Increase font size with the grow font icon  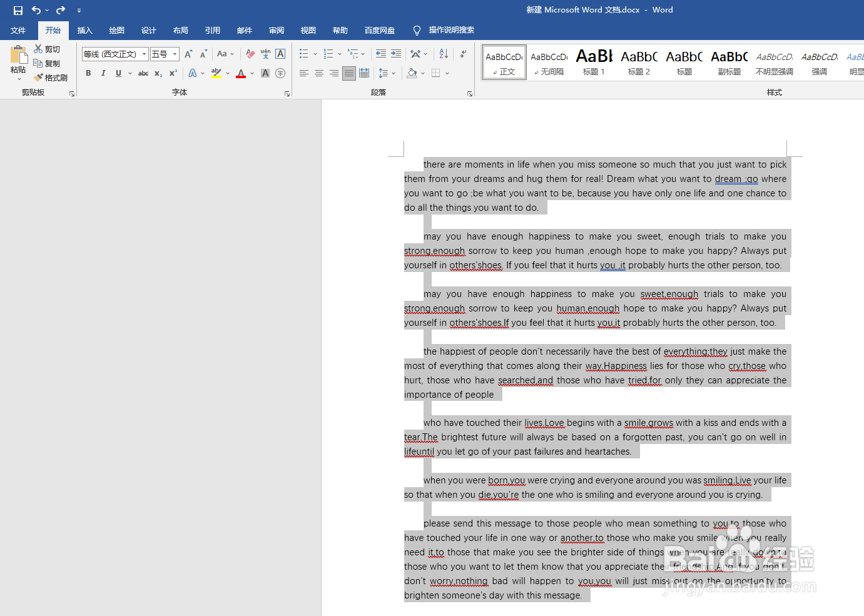click(x=188, y=54)
